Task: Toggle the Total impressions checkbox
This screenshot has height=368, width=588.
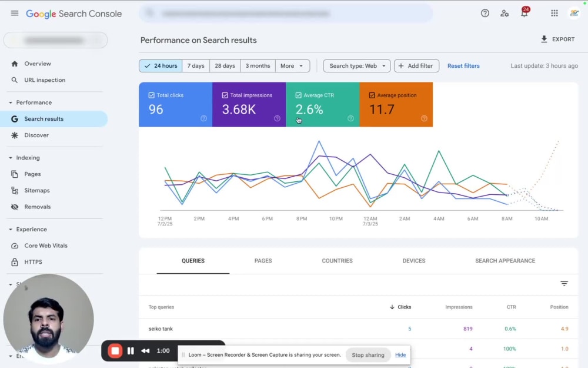Action: click(225, 95)
